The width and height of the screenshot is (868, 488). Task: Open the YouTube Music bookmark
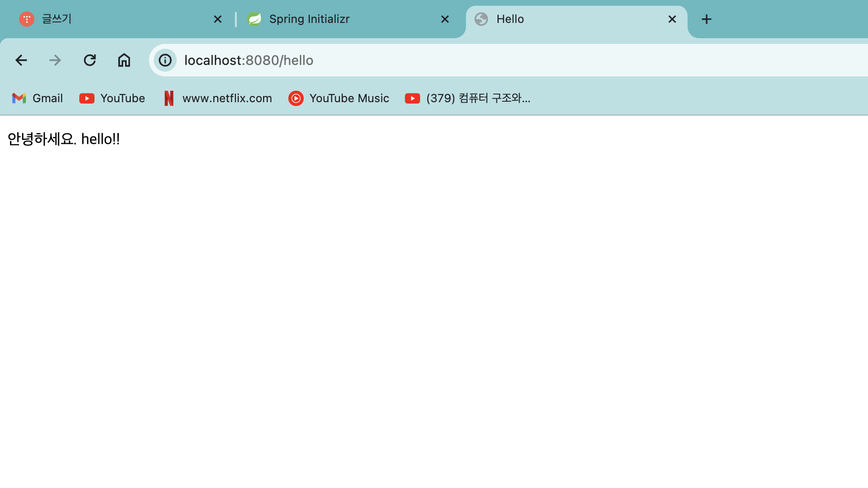click(339, 98)
